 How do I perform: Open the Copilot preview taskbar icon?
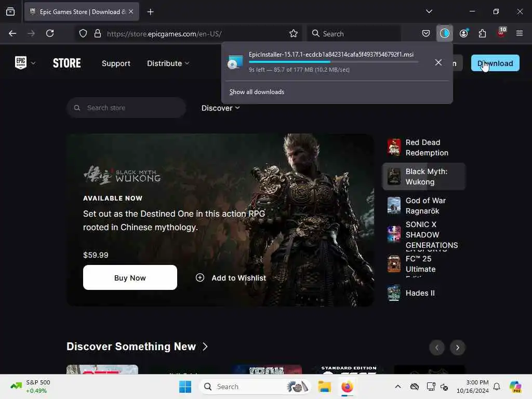coord(515,387)
